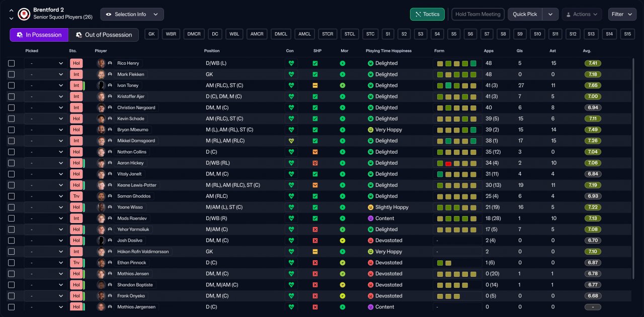Click Josh Dasilva's devastated face icon
The height and width of the screenshot is (317, 644).
tap(370, 241)
